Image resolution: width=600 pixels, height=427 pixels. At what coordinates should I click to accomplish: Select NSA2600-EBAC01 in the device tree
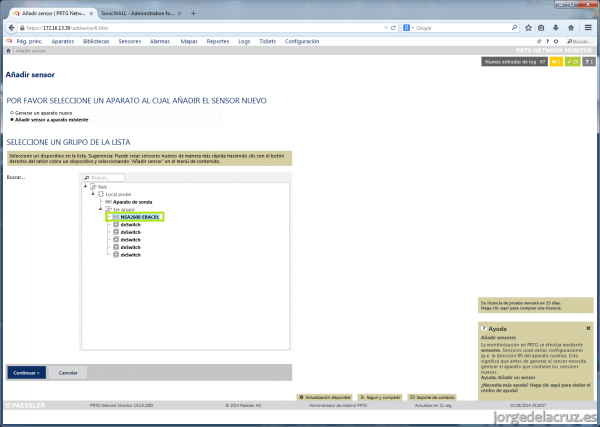pyautogui.click(x=140, y=217)
